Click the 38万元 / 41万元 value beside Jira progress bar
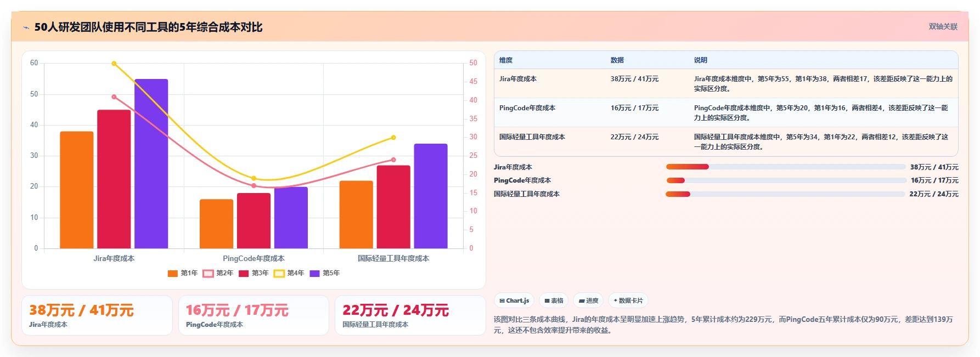The image size is (980, 357). (934, 167)
